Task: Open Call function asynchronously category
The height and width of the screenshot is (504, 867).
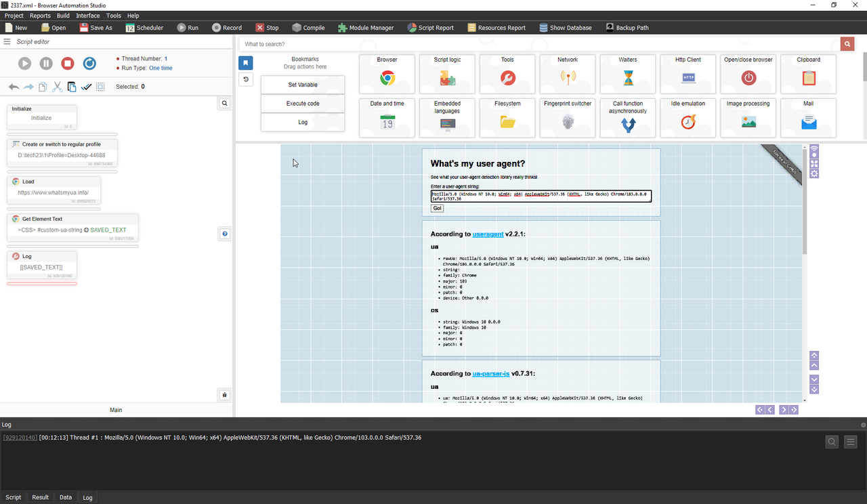Action: (x=628, y=118)
